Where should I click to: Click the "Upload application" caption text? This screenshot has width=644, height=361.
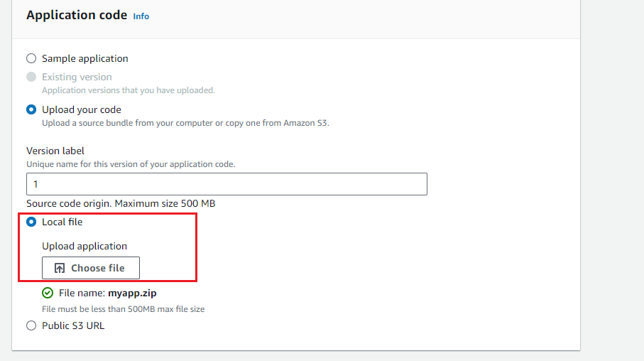(x=84, y=246)
